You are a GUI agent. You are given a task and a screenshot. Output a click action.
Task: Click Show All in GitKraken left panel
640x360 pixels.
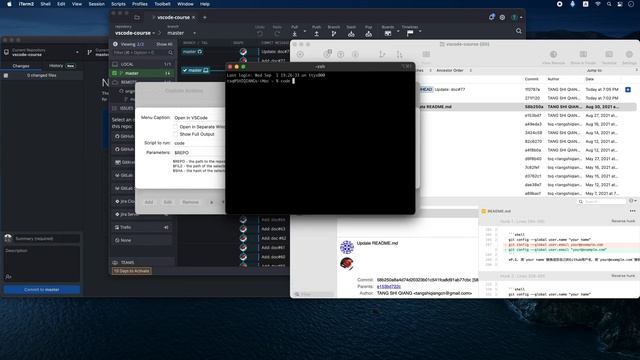click(x=164, y=44)
